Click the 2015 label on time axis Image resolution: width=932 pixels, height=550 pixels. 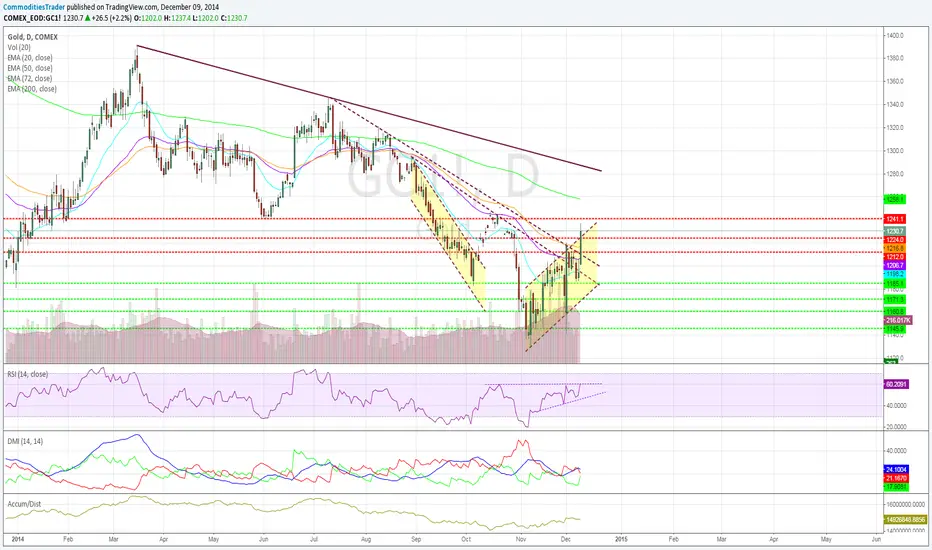point(621,539)
